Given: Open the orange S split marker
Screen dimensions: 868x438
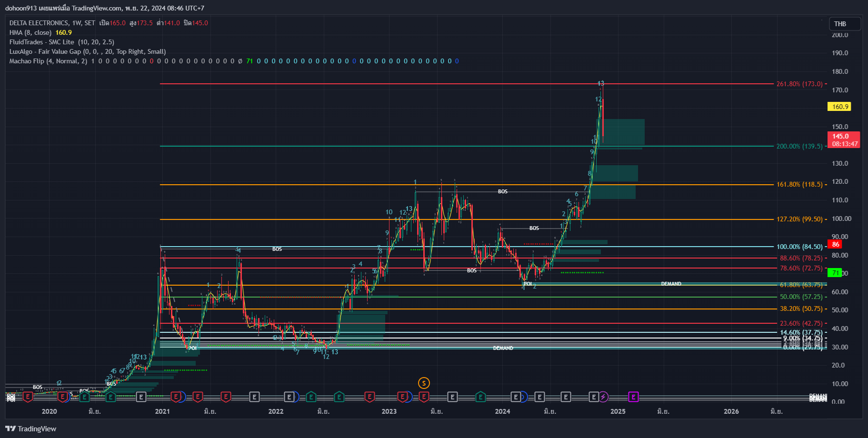Looking at the screenshot, I should (x=424, y=383).
